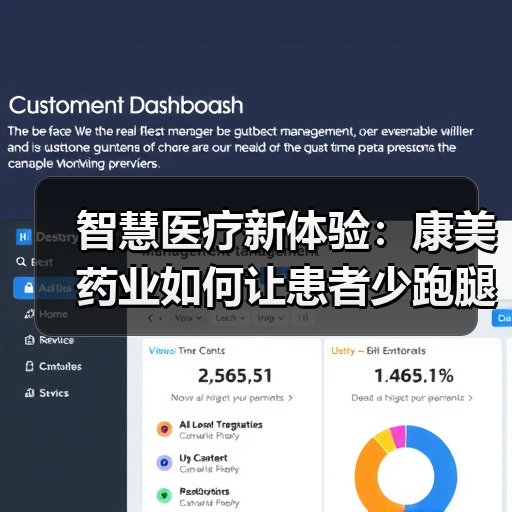
Task: Click the blue H logo icon in sidebar
Action: 24,237
